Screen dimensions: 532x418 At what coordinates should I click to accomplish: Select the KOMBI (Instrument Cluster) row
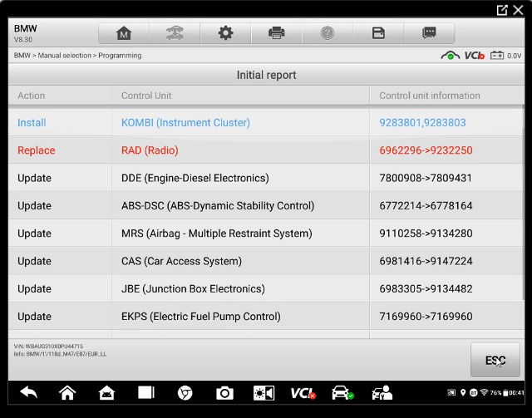[185, 123]
